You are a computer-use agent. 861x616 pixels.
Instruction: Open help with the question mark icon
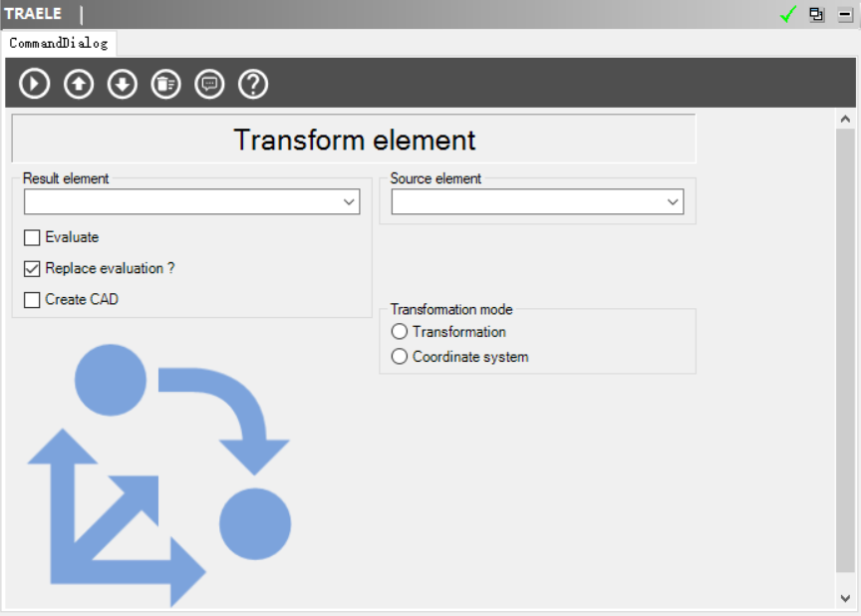tap(253, 84)
